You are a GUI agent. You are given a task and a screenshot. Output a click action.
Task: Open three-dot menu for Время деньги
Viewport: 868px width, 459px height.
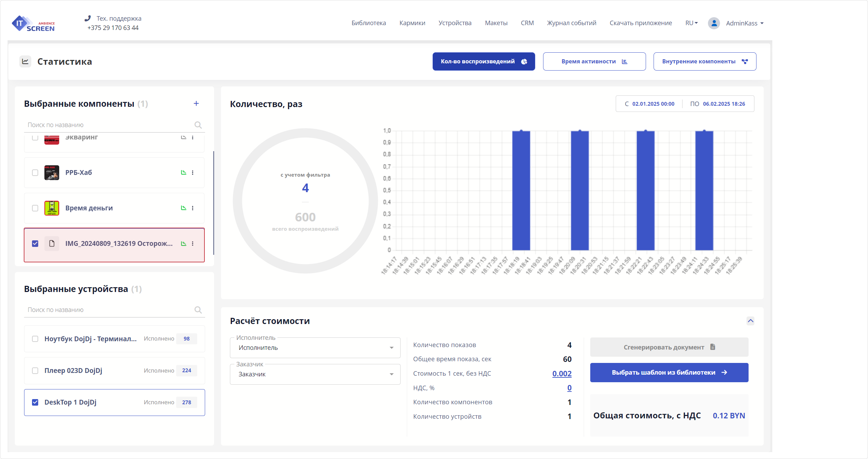click(193, 208)
